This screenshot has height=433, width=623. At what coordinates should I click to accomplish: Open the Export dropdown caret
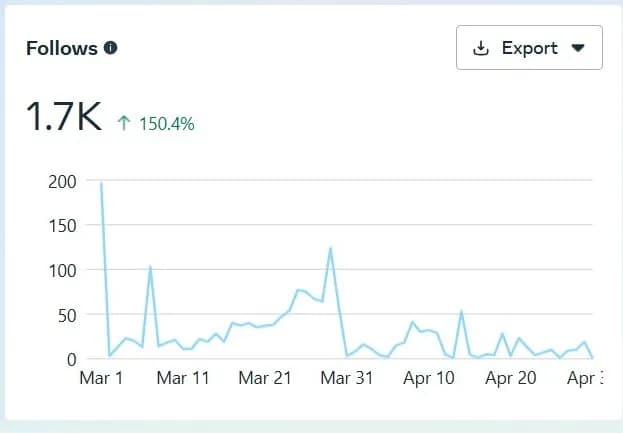click(577, 48)
